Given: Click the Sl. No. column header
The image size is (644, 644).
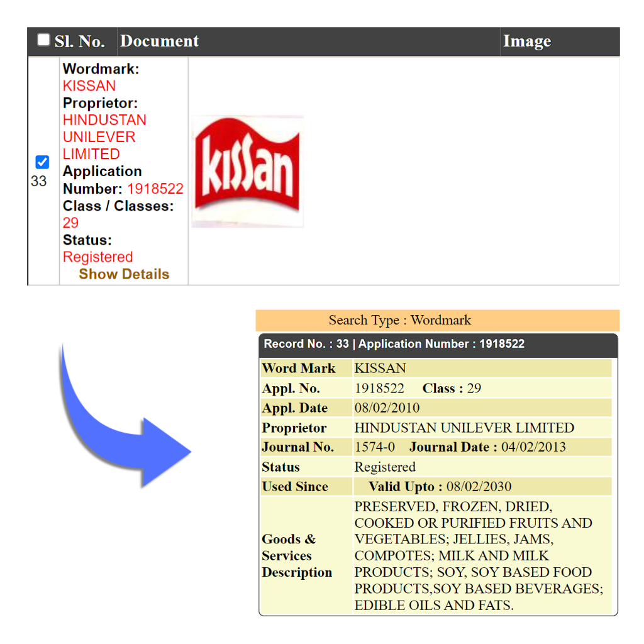Looking at the screenshot, I should (79, 42).
